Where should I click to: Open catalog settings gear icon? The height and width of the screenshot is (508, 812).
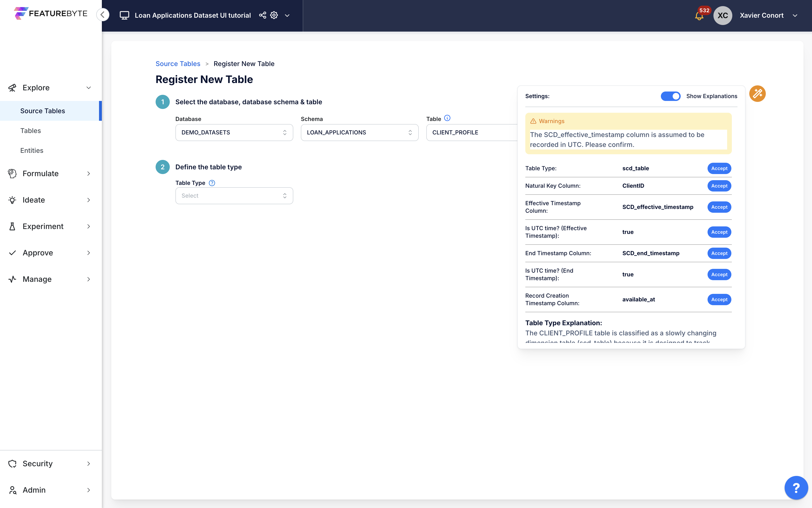point(274,15)
